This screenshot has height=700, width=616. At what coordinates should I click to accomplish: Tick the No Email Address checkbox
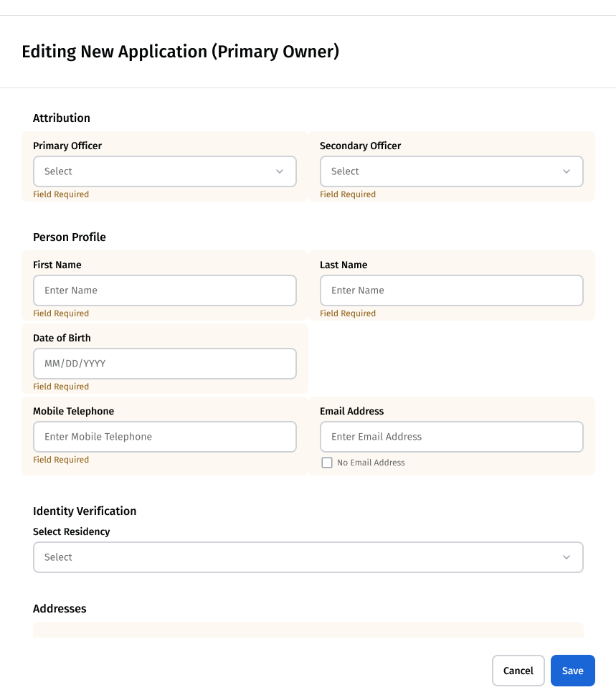(x=327, y=463)
